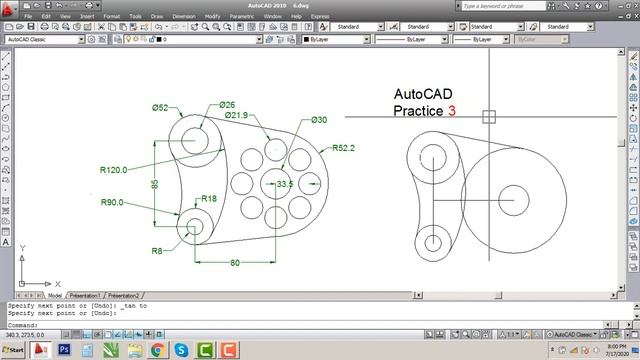Open the Draw menu

(x=157, y=17)
